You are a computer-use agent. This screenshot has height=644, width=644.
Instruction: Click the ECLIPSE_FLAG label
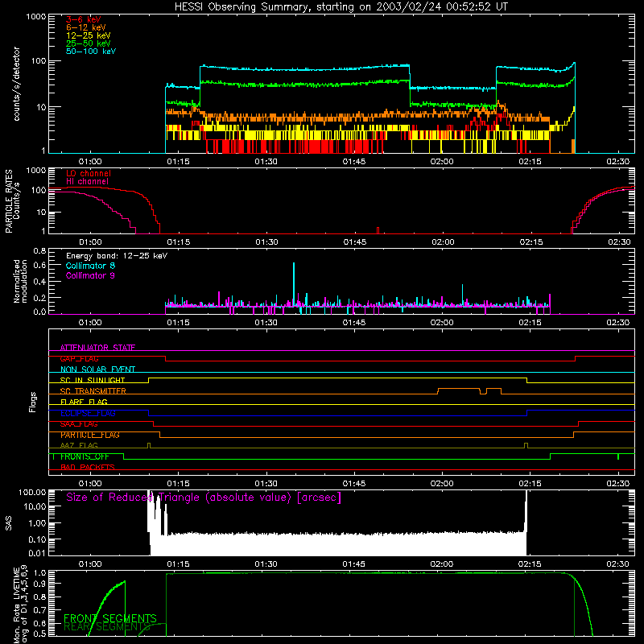[x=88, y=413]
